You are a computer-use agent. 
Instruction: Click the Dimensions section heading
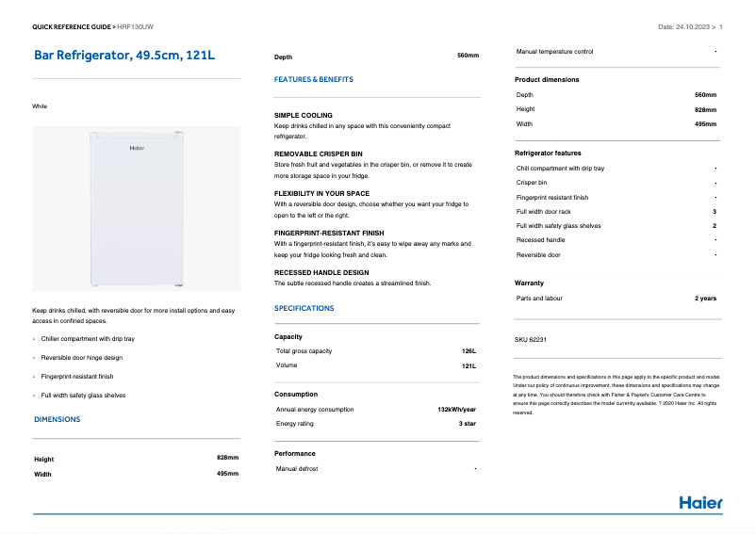[x=57, y=419]
